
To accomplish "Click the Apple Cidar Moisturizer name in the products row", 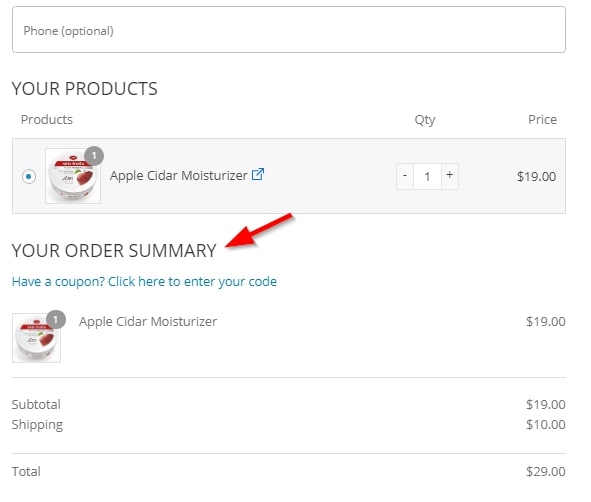I will (x=179, y=176).
